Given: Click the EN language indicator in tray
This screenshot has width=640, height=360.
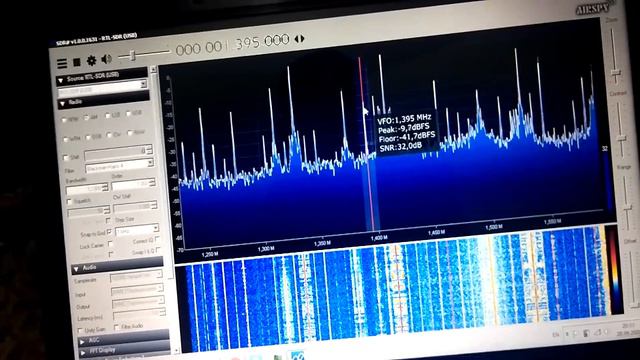Looking at the screenshot, I should (556, 334).
